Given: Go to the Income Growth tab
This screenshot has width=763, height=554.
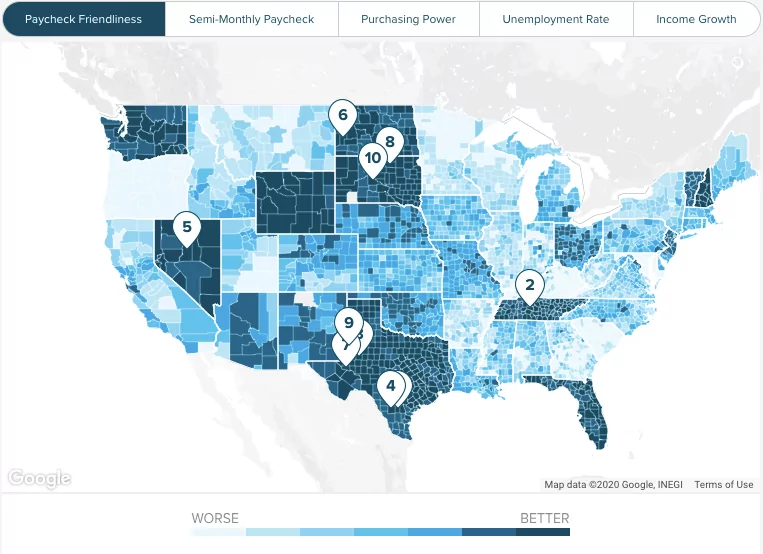Looking at the screenshot, I should [x=696, y=19].
